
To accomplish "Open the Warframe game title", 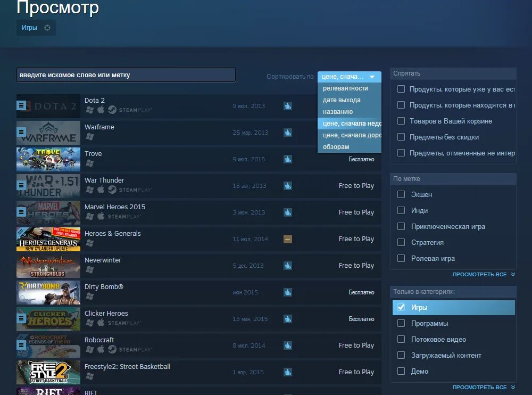I will coord(99,127).
